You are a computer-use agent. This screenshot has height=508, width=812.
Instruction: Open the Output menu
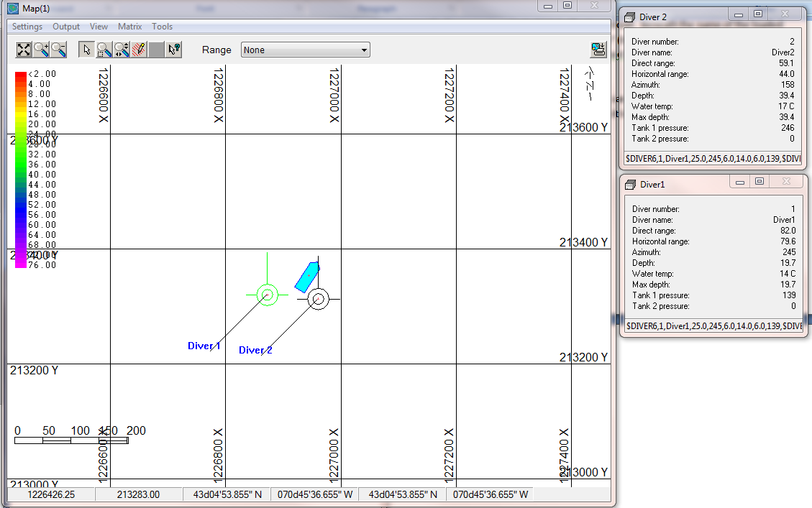click(65, 27)
